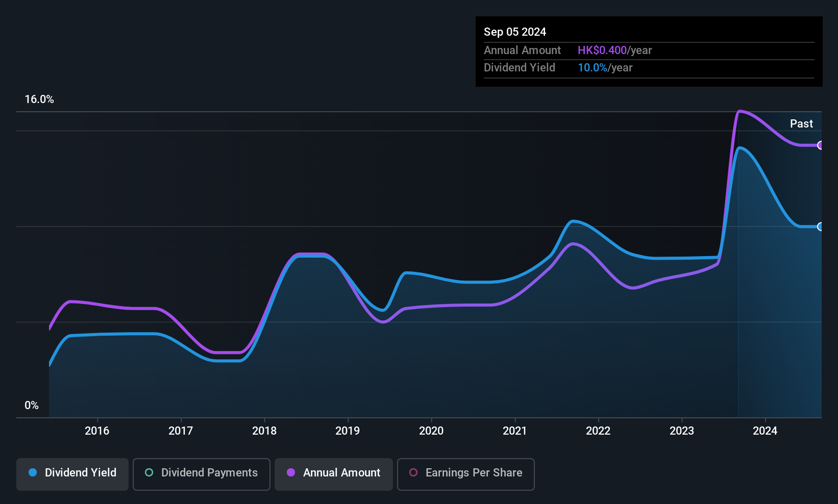Click the Sep 05 2024 tooltip date
The width and height of the screenshot is (838, 504).
point(515,32)
